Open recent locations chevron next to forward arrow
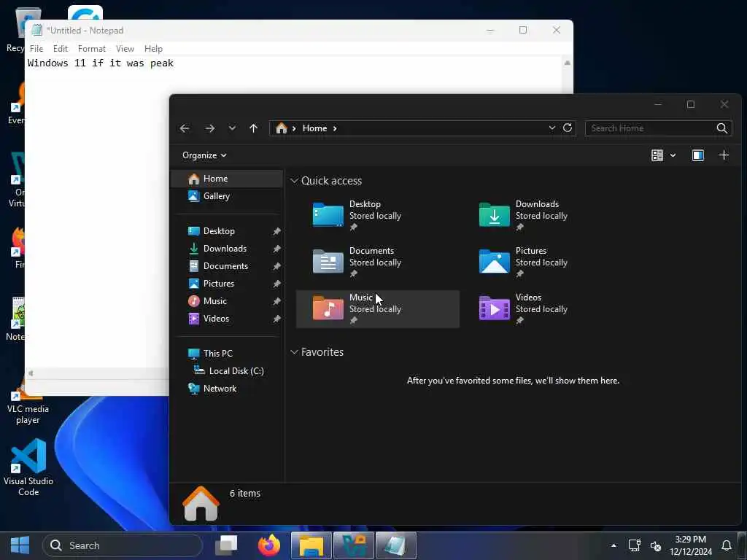The height and width of the screenshot is (560, 747). pyautogui.click(x=232, y=128)
